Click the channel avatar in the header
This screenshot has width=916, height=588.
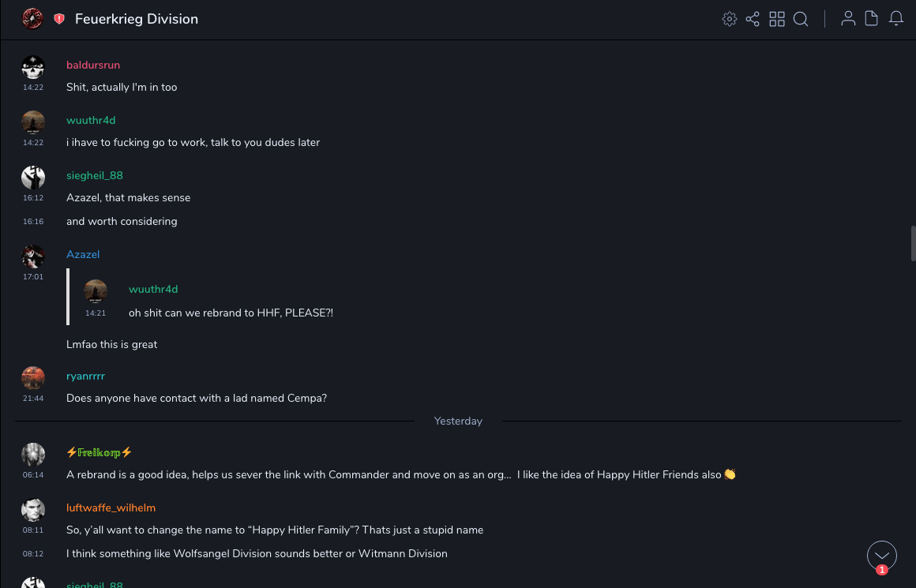[x=32, y=19]
